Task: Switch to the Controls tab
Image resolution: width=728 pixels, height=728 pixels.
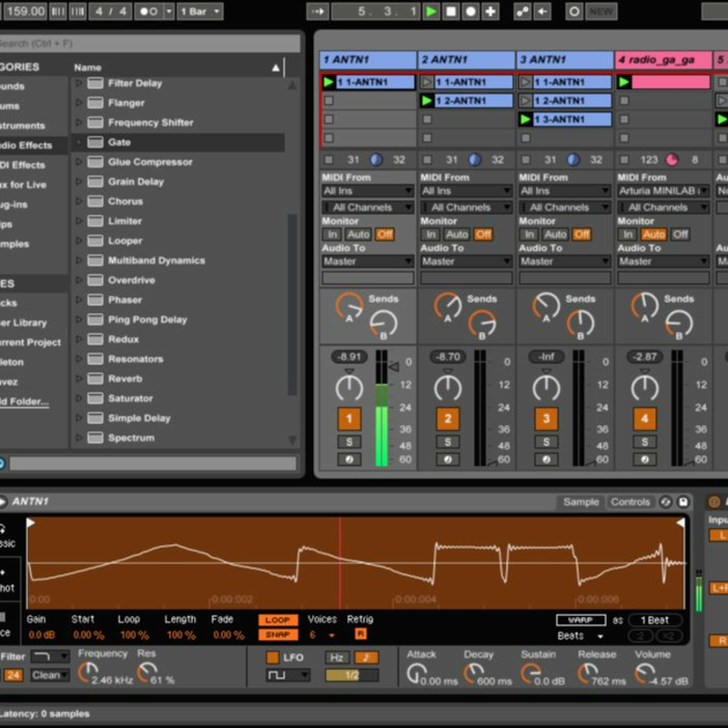Action: pos(630,502)
